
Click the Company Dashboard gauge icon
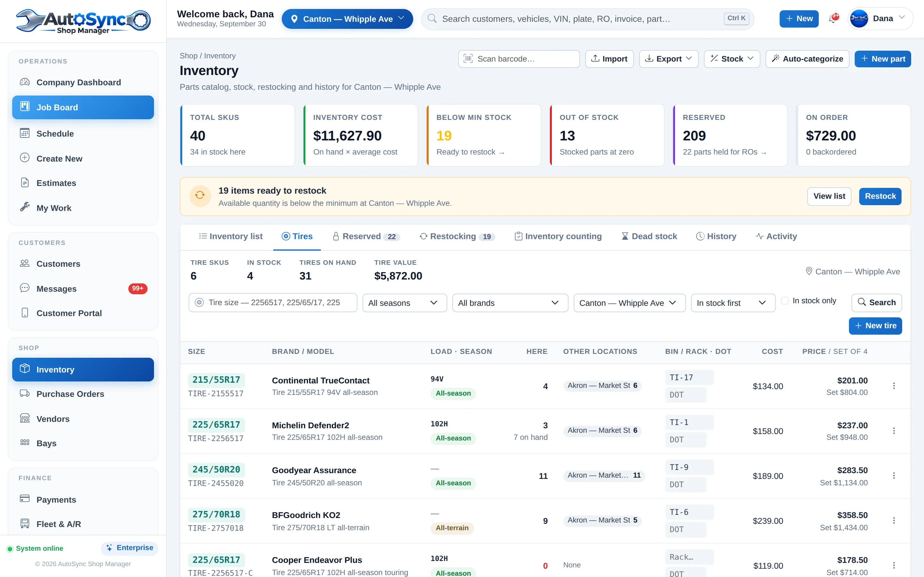(x=25, y=82)
